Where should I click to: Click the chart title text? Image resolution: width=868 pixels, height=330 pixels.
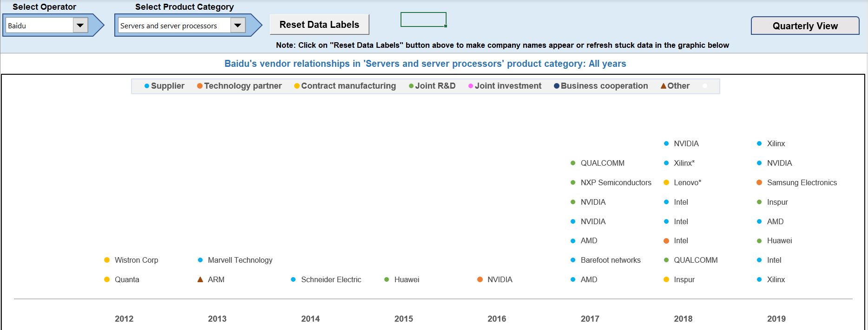[425, 64]
